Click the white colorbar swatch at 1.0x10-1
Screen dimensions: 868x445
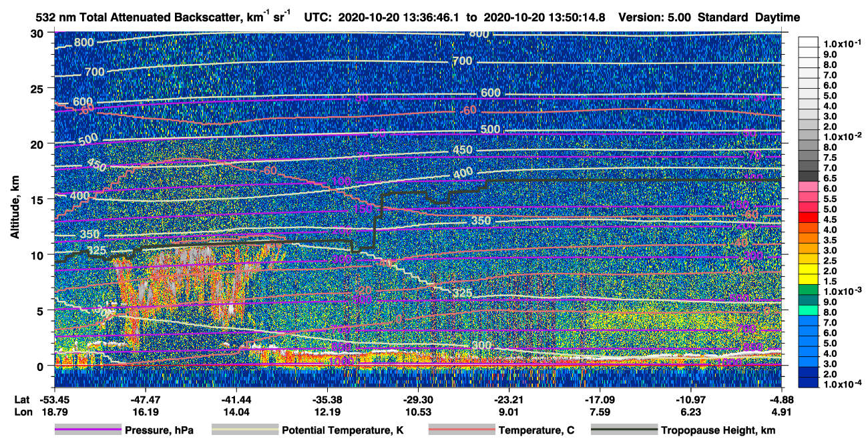pyautogui.click(x=809, y=42)
